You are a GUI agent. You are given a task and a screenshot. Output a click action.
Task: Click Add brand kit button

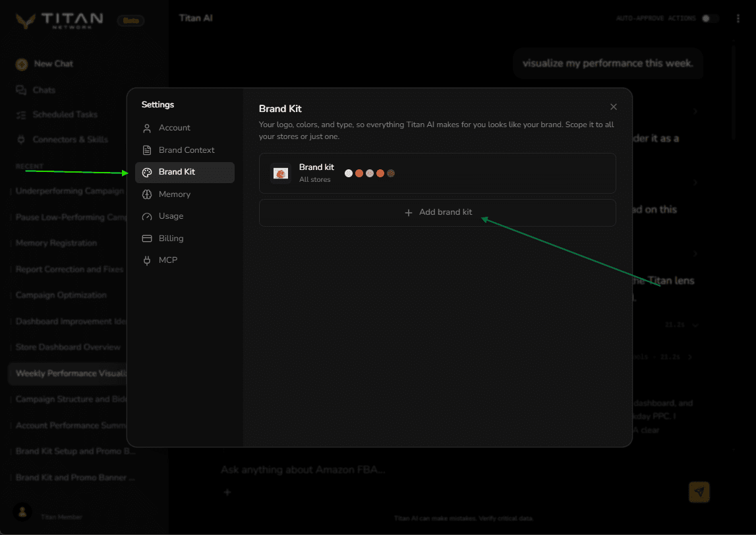(x=437, y=213)
